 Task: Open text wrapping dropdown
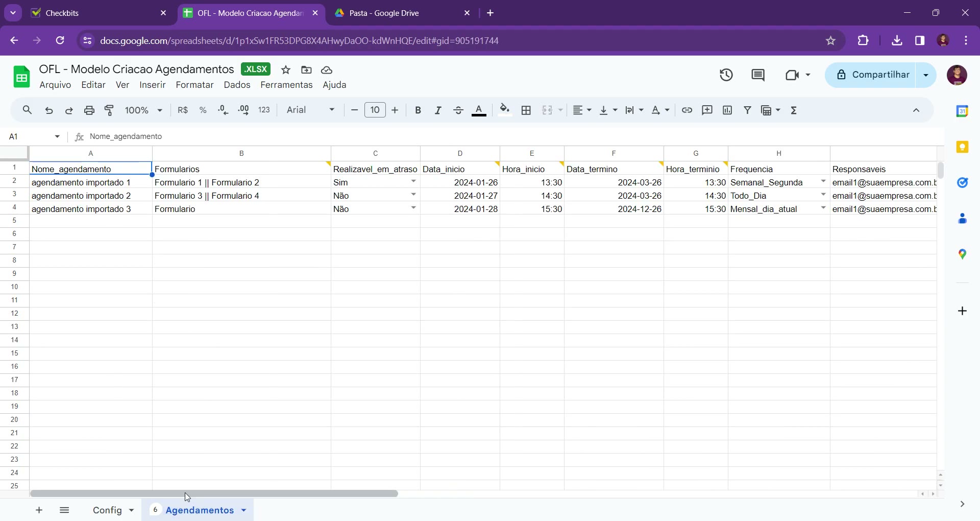(x=634, y=110)
